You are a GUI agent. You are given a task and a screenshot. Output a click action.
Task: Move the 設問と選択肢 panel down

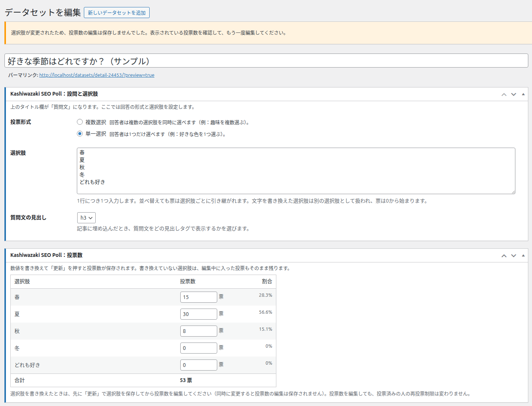pos(514,94)
